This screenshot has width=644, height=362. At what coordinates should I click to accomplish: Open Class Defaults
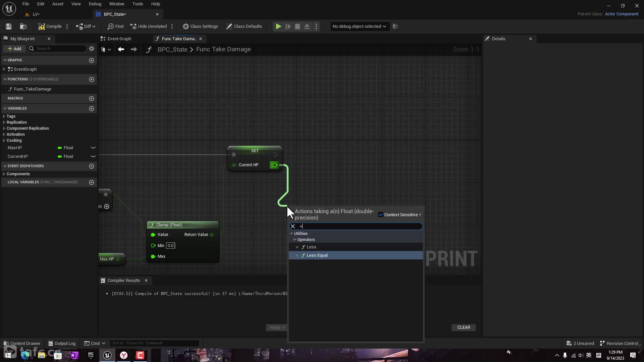coord(244,26)
